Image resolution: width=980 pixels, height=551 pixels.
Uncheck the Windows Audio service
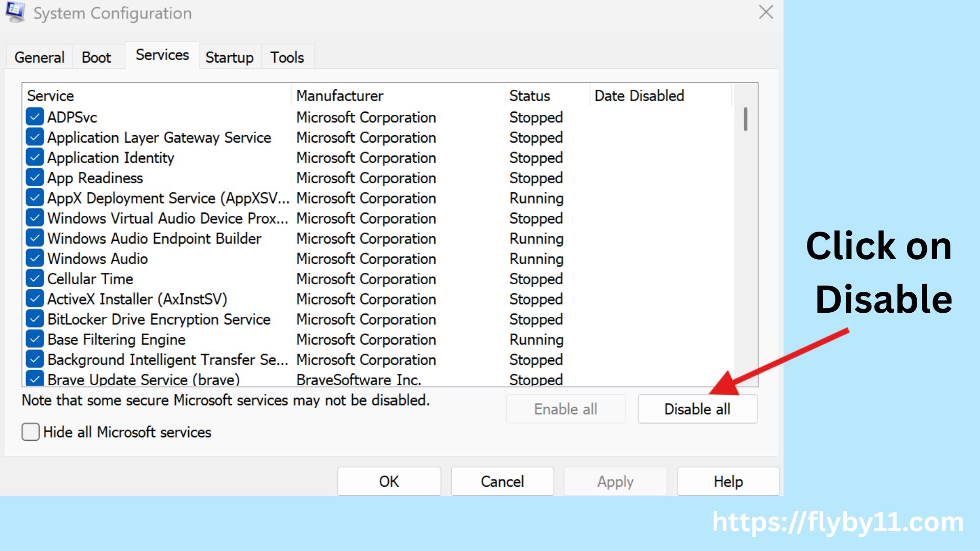coord(34,258)
